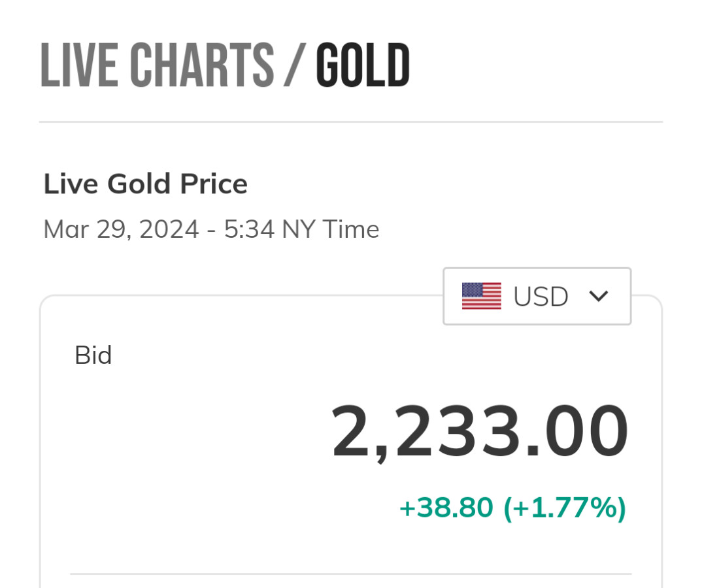Image resolution: width=702 pixels, height=588 pixels.
Task: Click the Bid label
Action: point(93,355)
